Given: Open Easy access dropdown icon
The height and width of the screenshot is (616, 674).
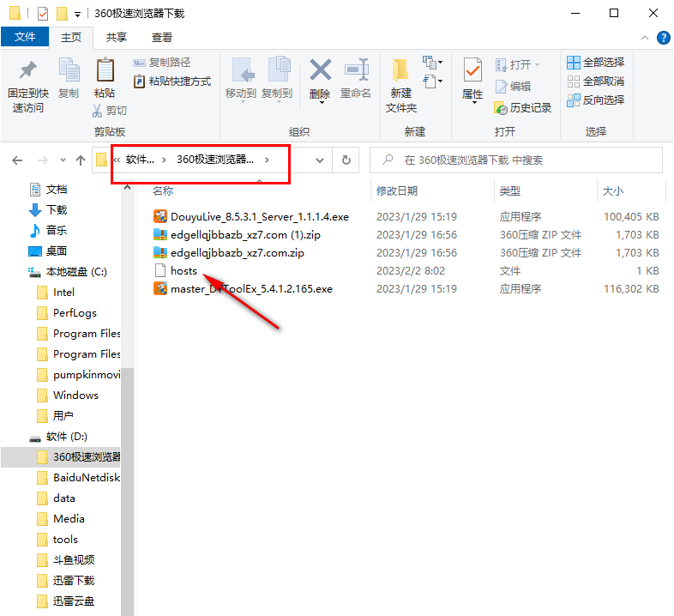Looking at the screenshot, I should 432,81.
